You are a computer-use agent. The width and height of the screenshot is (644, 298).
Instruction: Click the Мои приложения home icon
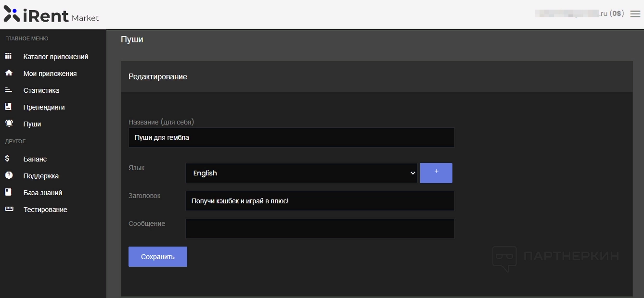tap(8, 73)
